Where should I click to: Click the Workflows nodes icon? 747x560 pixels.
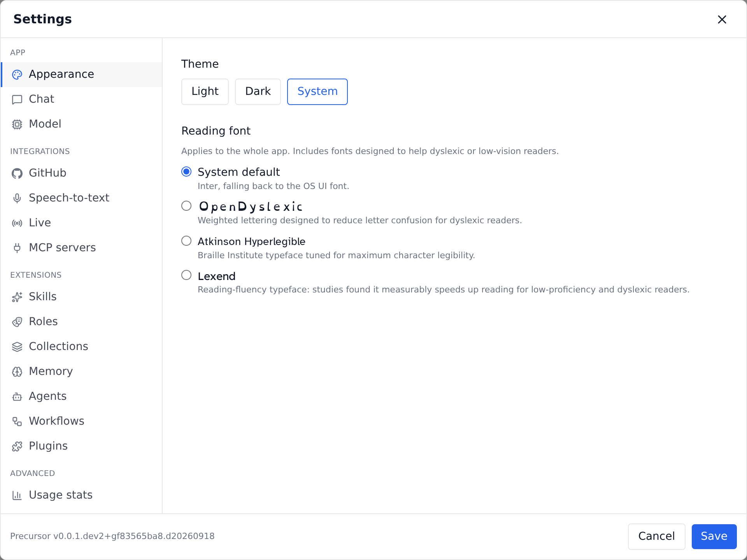click(17, 422)
